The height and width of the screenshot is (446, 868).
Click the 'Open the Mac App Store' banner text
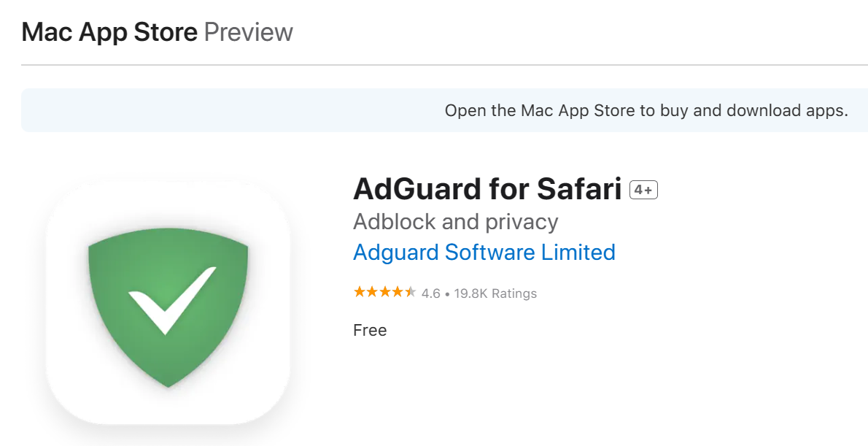click(x=646, y=111)
